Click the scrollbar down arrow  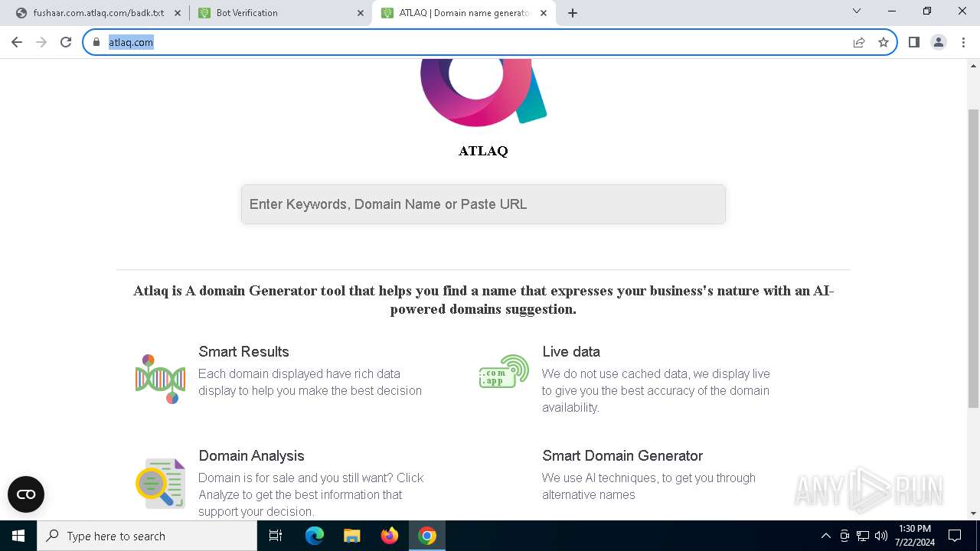pos(974,514)
